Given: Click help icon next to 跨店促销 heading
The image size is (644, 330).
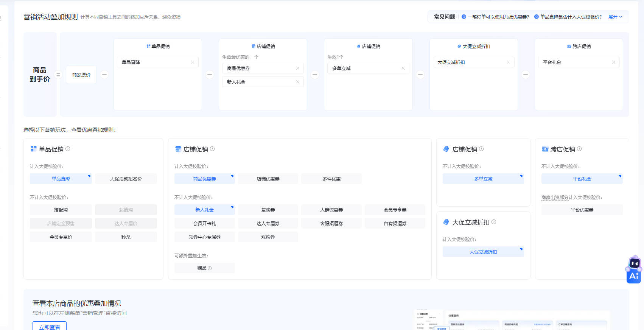Looking at the screenshot, I should pyautogui.click(x=579, y=149).
